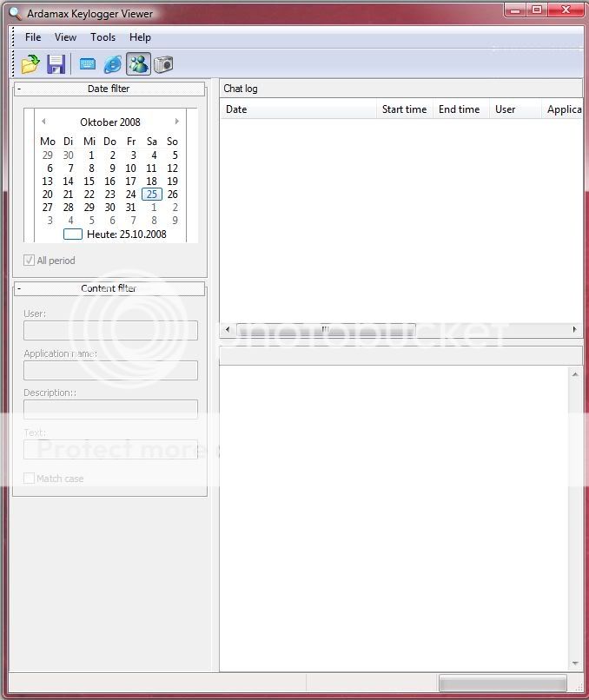Click the Application name input field
The image size is (589, 700).
pos(110,371)
